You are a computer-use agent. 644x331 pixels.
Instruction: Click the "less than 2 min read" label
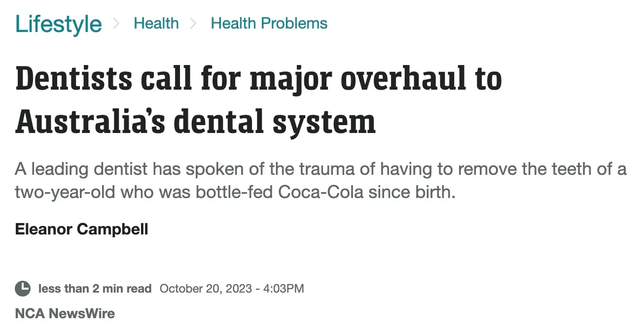[95, 289]
